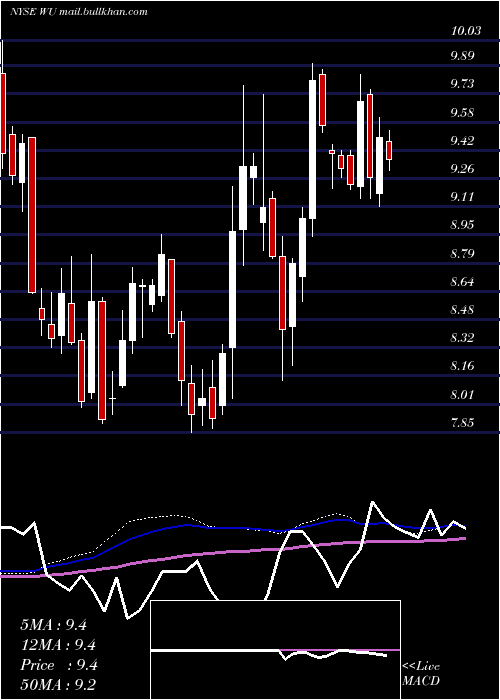Select the 7.85 price axis label
The image size is (500, 700).
(x=462, y=423)
